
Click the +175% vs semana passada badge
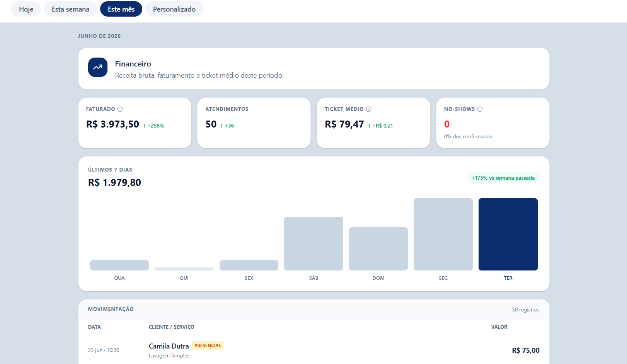(503, 178)
